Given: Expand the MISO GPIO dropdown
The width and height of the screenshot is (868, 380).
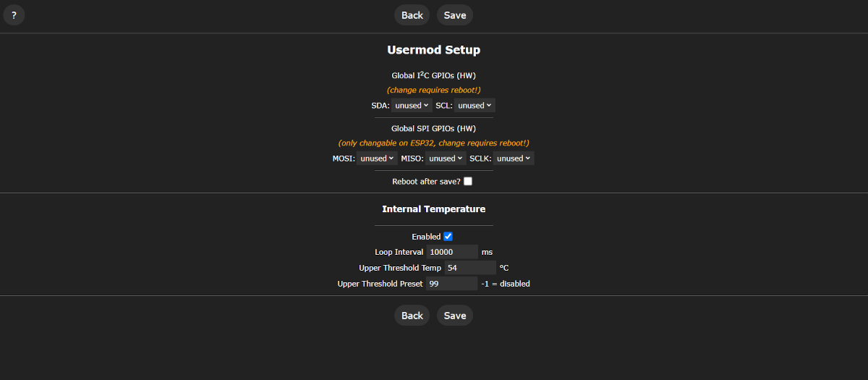Looking at the screenshot, I should (446, 159).
